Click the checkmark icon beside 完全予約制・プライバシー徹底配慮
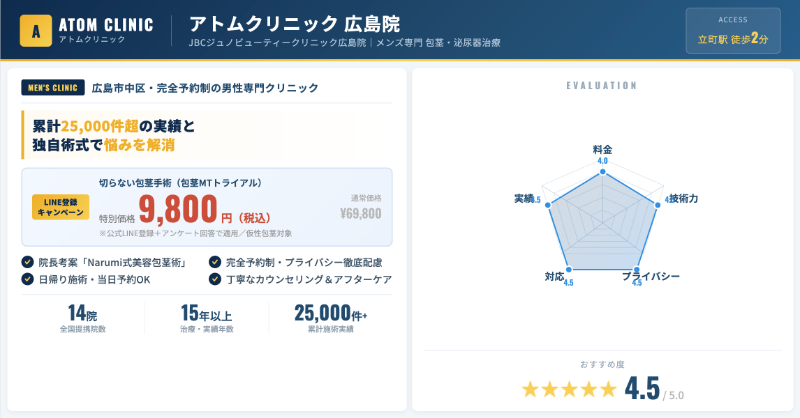Image resolution: width=800 pixels, height=418 pixels. tap(215, 262)
